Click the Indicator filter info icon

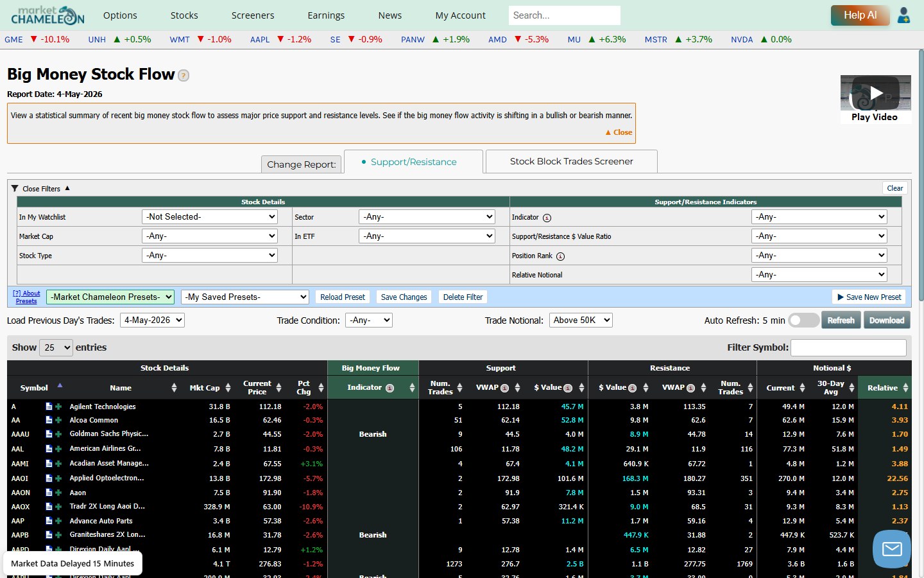pos(547,218)
